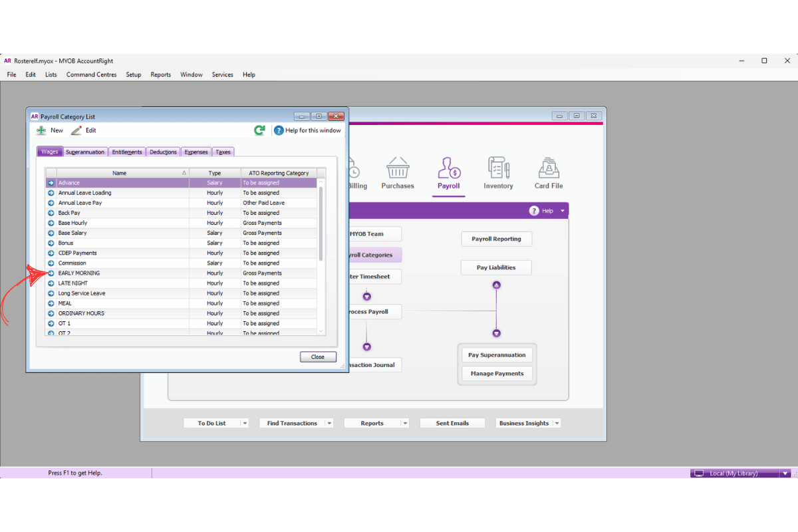Open the OT 1 arrow icon

tap(51, 323)
